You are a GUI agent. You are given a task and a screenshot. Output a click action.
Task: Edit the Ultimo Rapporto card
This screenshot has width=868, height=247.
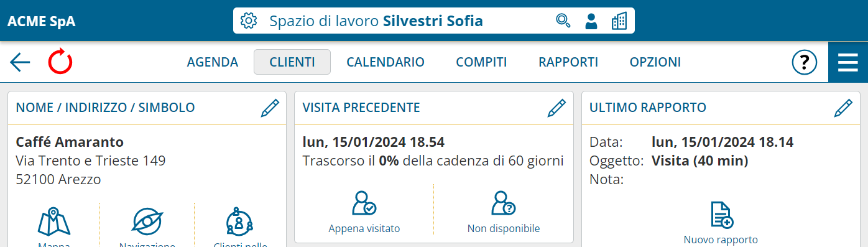click(843, 108)
